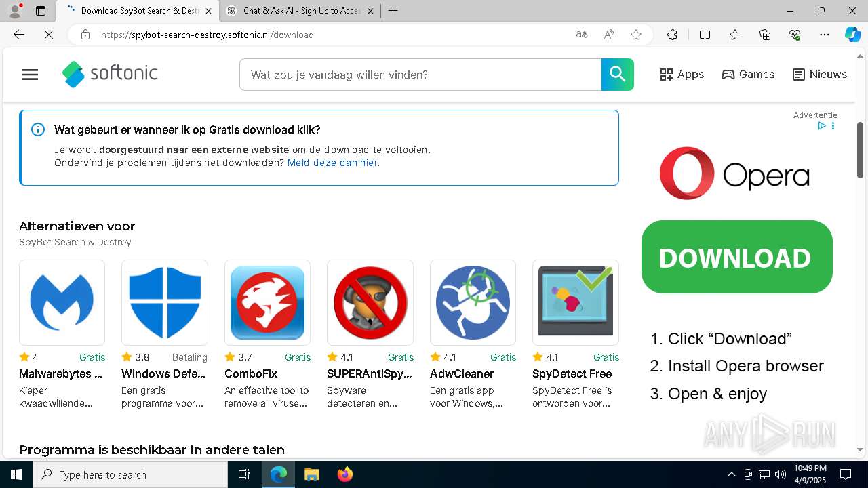Add this page to favorites star

[636, 35]
